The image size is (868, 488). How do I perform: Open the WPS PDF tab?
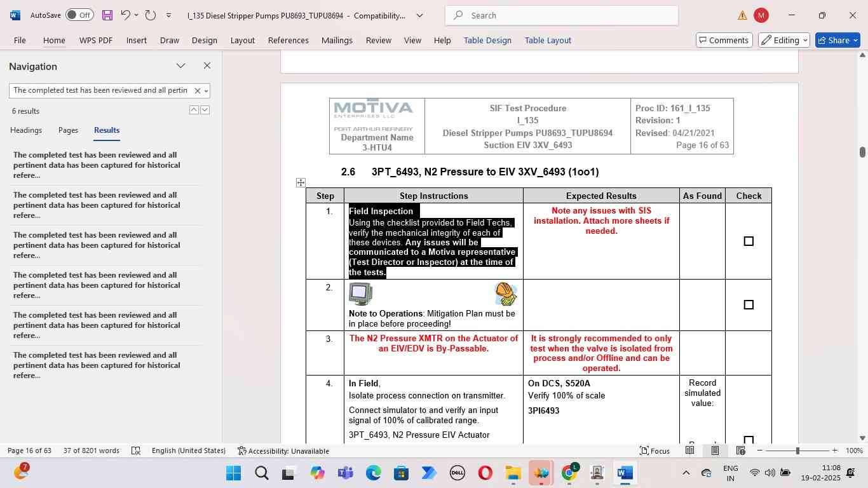click(x=96, y=40)
